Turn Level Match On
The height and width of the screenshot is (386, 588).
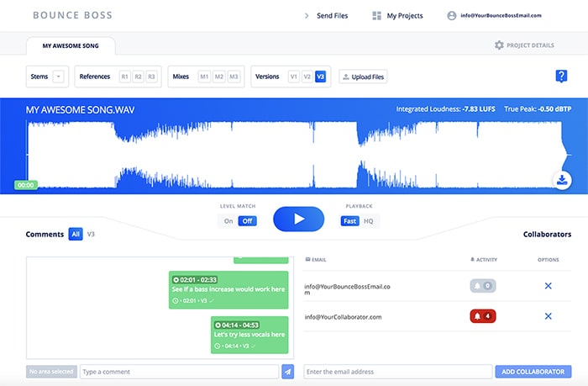pos(227,221)
